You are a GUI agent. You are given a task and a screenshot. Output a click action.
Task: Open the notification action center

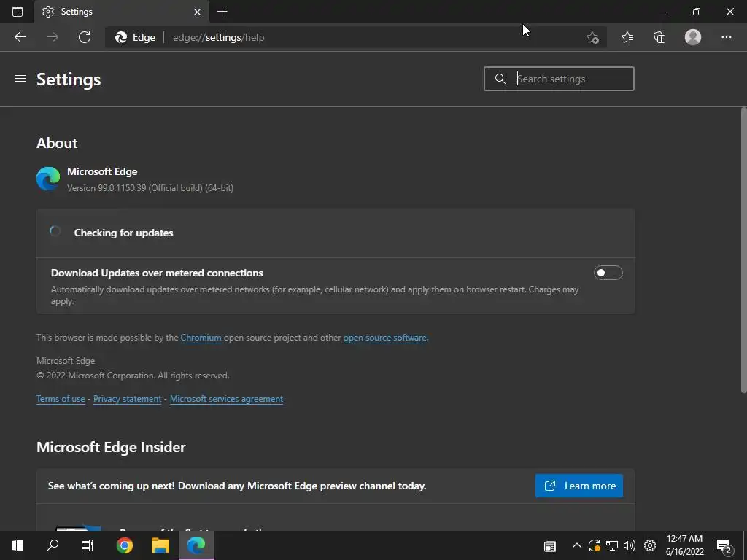724,546
